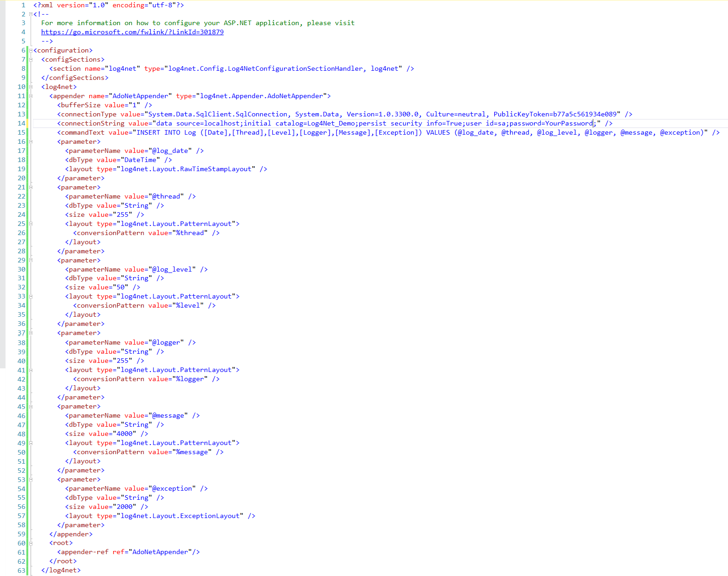The height and width of the screenshot is (576, 728).
Task: Click the %thread conversionPattern value
Action: tap(190, 233)
